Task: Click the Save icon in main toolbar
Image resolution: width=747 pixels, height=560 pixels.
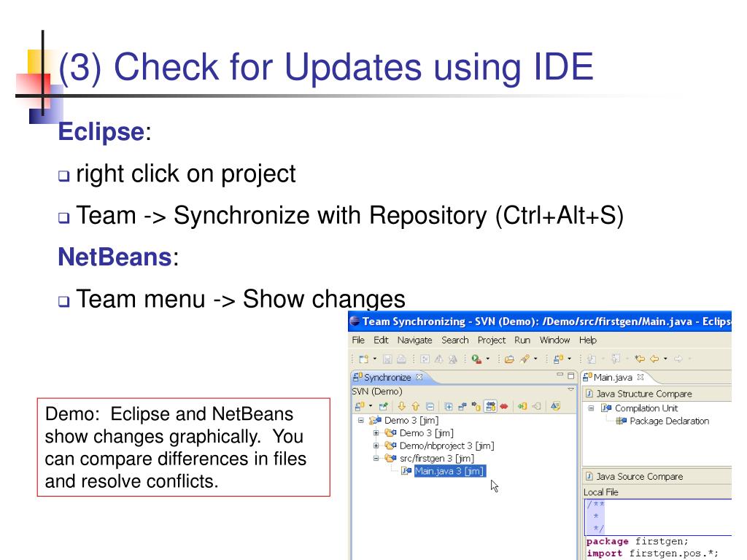Action: 387,359
